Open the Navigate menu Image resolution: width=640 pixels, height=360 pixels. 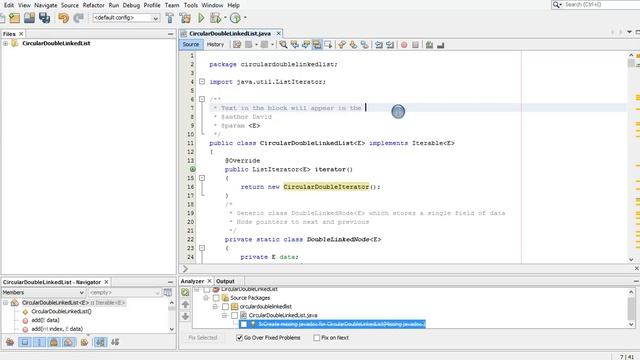46,5
